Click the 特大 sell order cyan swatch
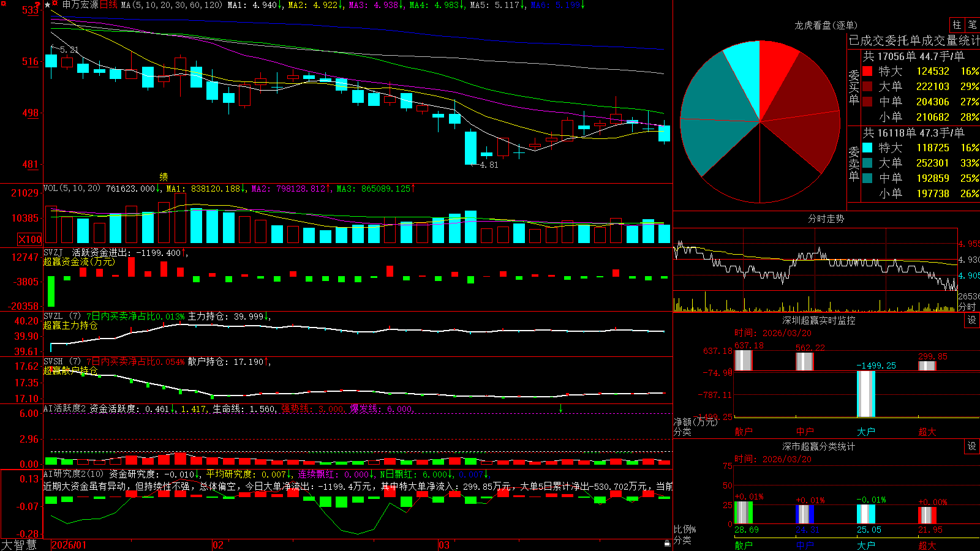Screen dimensions: 980x551 (867, 148)
